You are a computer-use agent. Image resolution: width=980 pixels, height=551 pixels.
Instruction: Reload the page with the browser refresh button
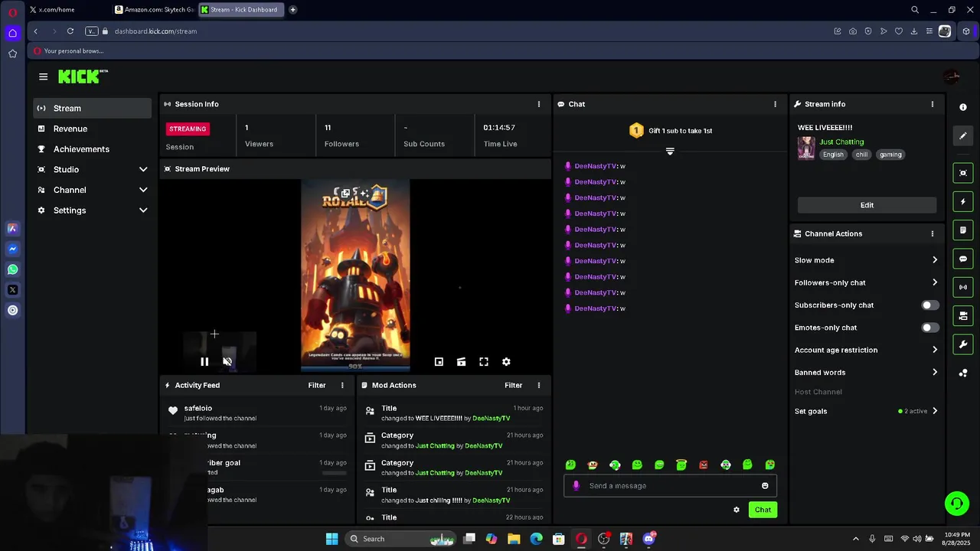(x=70, y=31)
